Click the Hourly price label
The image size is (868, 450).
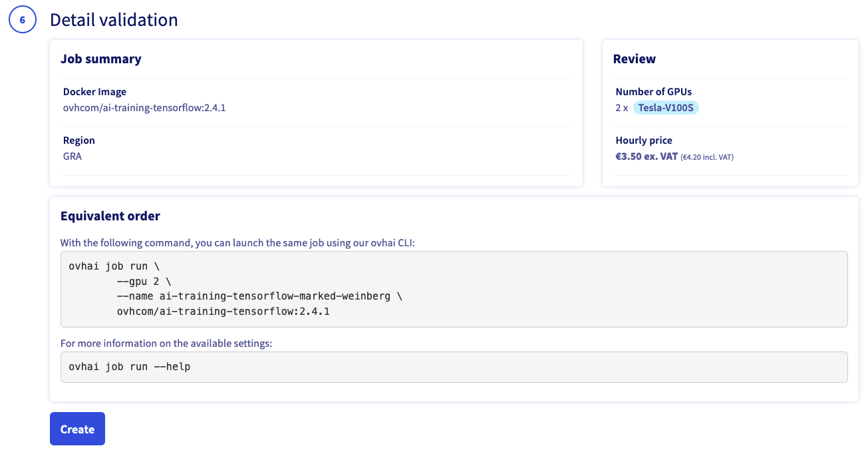(x=644, y=140)
